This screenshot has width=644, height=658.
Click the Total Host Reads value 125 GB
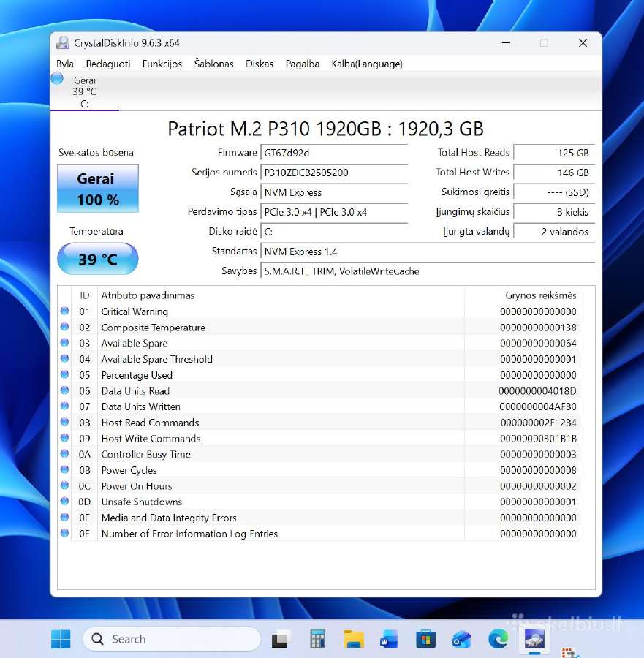point(554,154)
